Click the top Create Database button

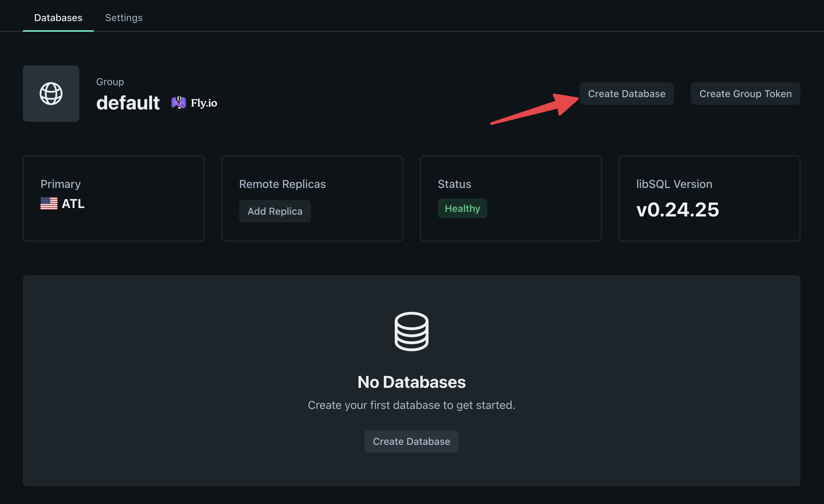[x=626, y=94]
